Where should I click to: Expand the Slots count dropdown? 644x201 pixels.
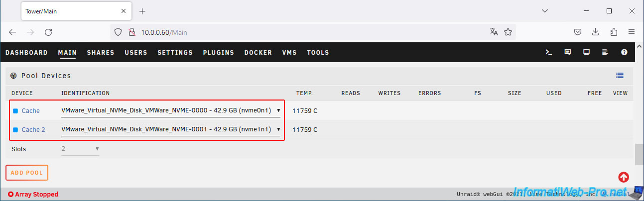[x=80, y=149]
